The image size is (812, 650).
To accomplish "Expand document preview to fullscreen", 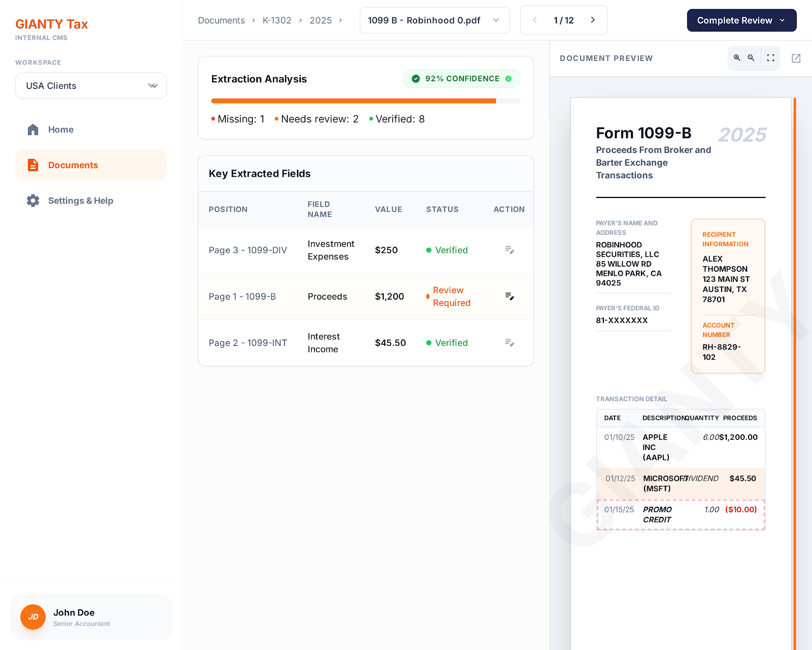I will [x=770, y=58].
